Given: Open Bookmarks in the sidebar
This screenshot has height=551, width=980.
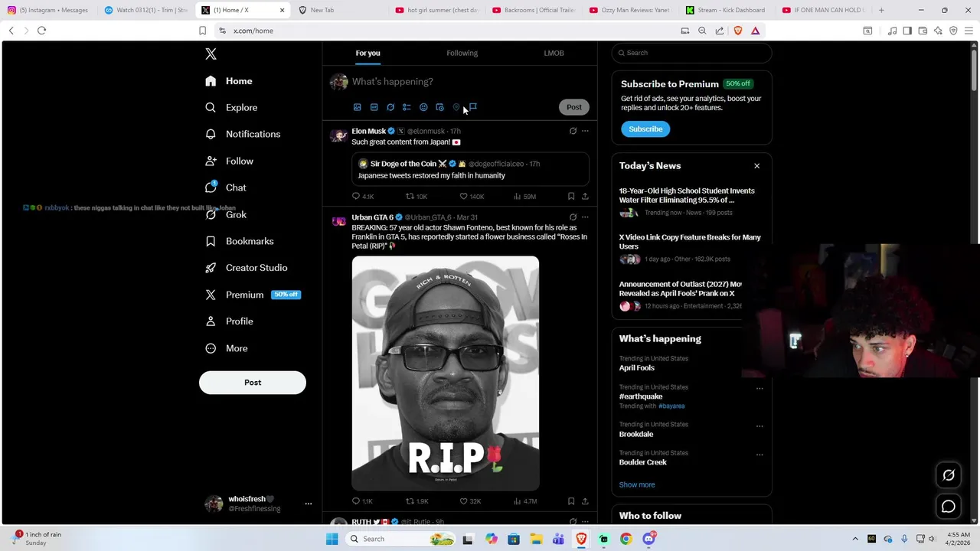Looking at the screenshot, I should click(x=240, y=241).
